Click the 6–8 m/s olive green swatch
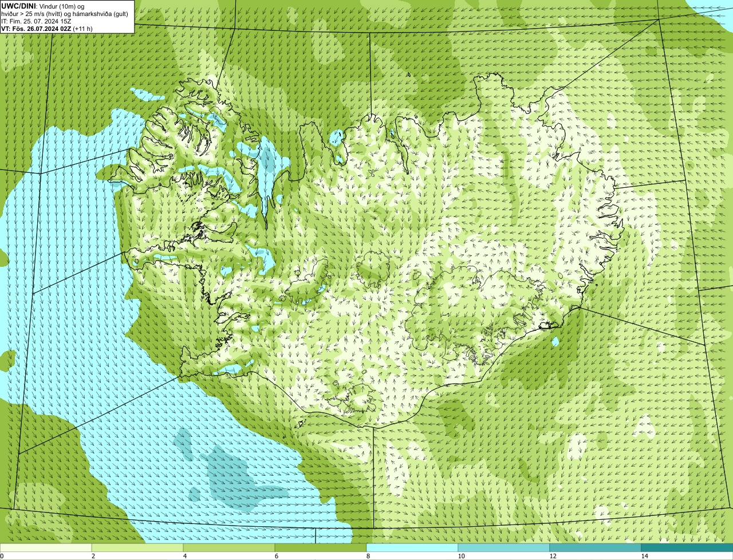 [x=321, y=547]
